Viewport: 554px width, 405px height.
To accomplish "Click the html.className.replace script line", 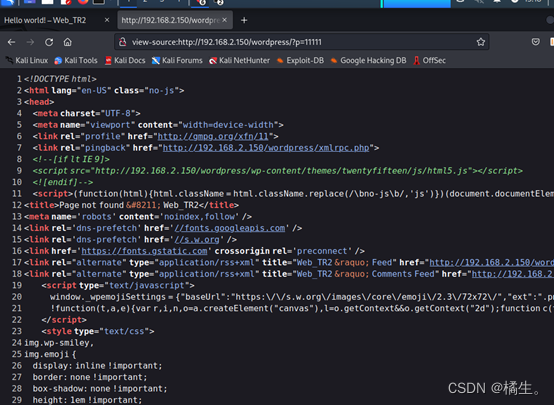I will pos(293,194).
